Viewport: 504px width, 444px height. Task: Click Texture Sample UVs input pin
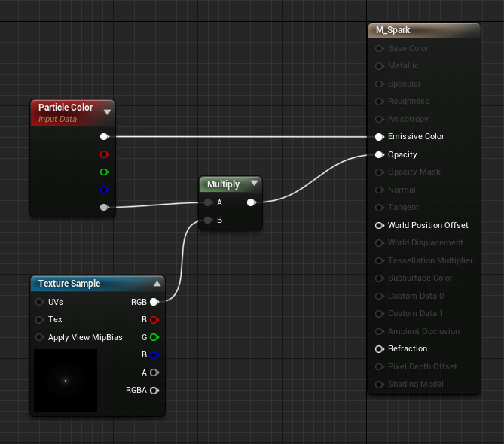pos(39,302)
